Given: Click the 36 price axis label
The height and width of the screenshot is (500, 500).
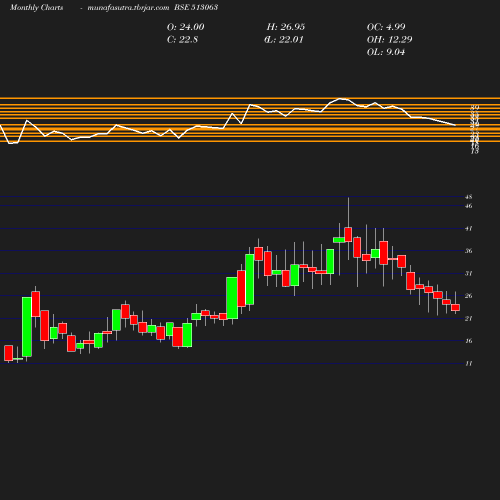Looking at the screenshot, I should [x=469, y=251].
